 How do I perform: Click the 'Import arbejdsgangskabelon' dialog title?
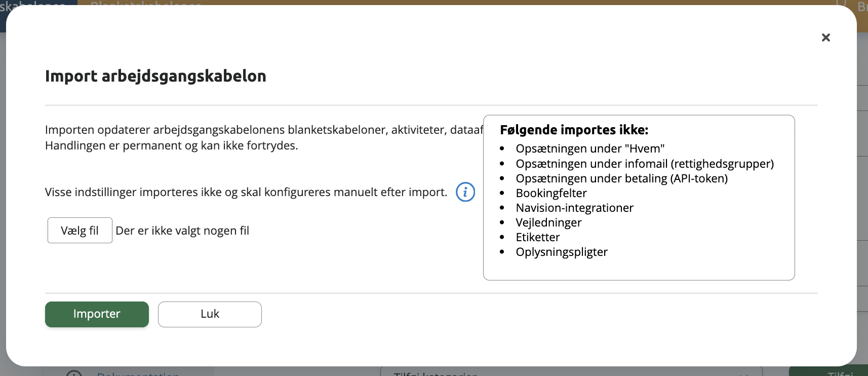click(x=155, y=76)
